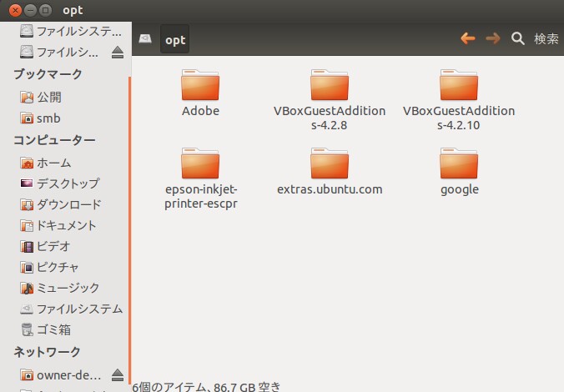564x392 pixels.
Task: Minimize the opt window
Action: point(30,11)
